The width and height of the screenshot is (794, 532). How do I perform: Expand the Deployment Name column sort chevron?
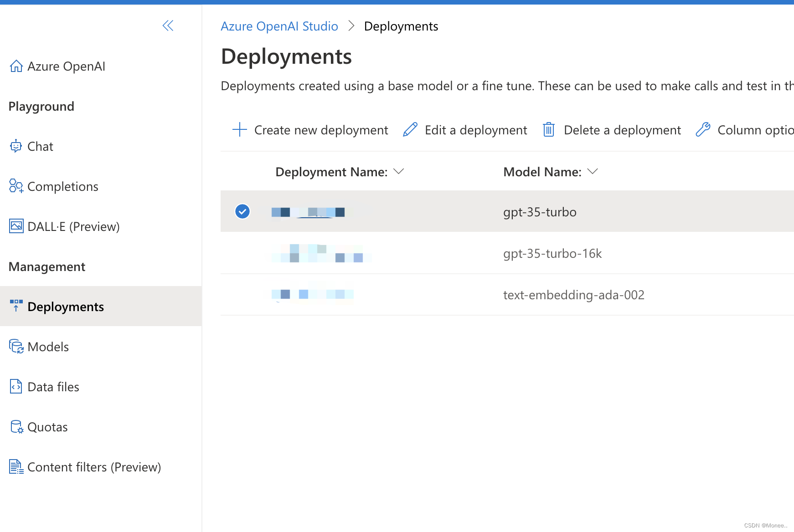click(399, 172)
